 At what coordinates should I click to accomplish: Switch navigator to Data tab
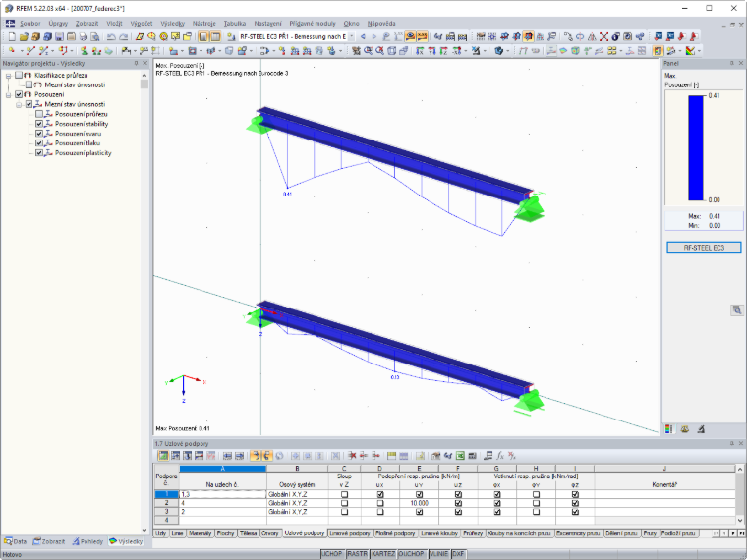point(16,541)
